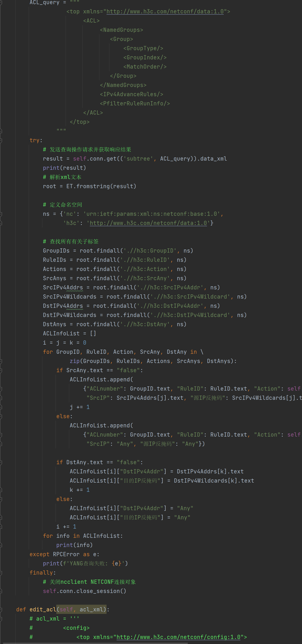Click ET.fromstring(result) call
The image size is (302, 644).
(x=101, y=186)
